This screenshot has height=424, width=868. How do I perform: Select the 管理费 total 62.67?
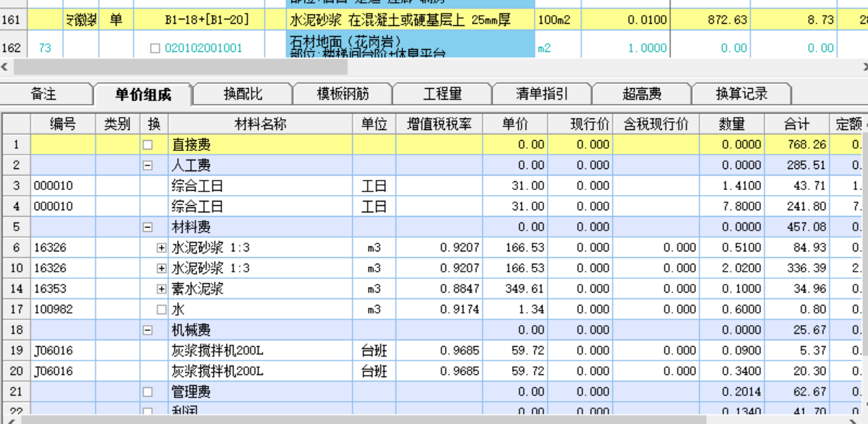coord(796,391)
